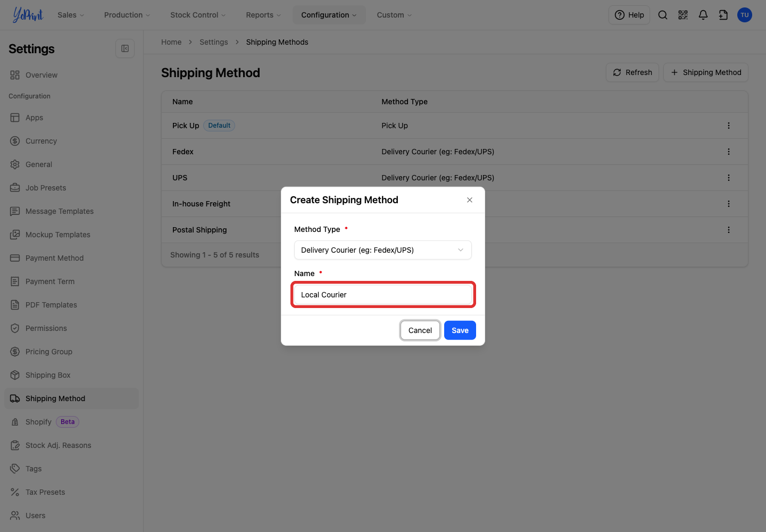Open General settings page
This screenshot has height=532, width=766.
[x=71, y=164]
